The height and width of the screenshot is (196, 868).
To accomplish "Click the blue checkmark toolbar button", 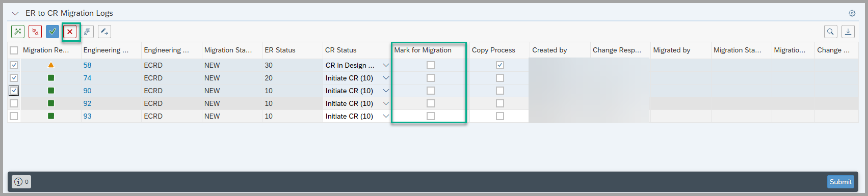I will click(52, 32).
